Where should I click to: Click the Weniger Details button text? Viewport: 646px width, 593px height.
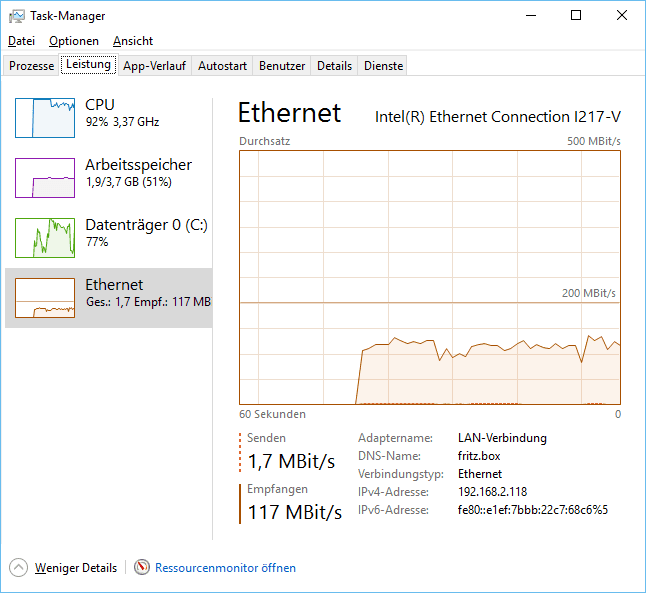[76, 568]
